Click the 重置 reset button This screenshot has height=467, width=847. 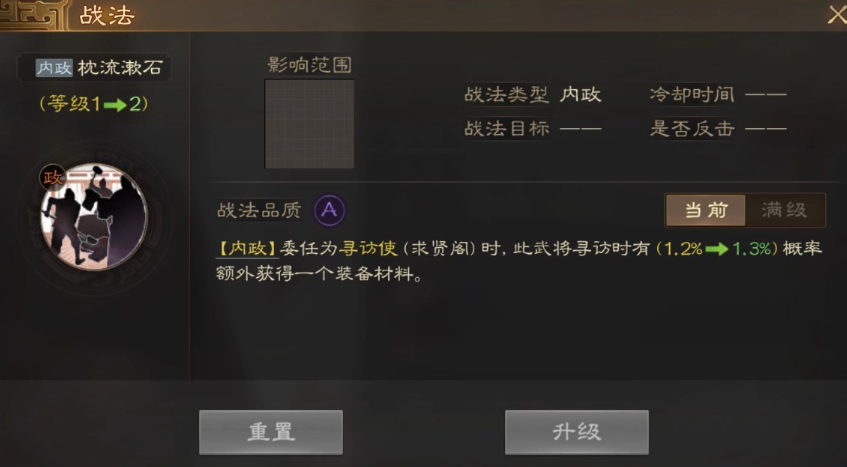271,432
